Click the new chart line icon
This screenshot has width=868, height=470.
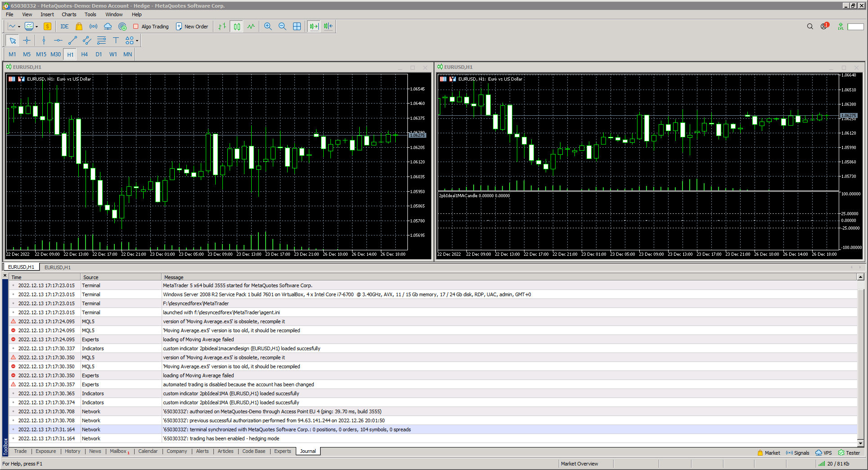click(x=12, y=27)
